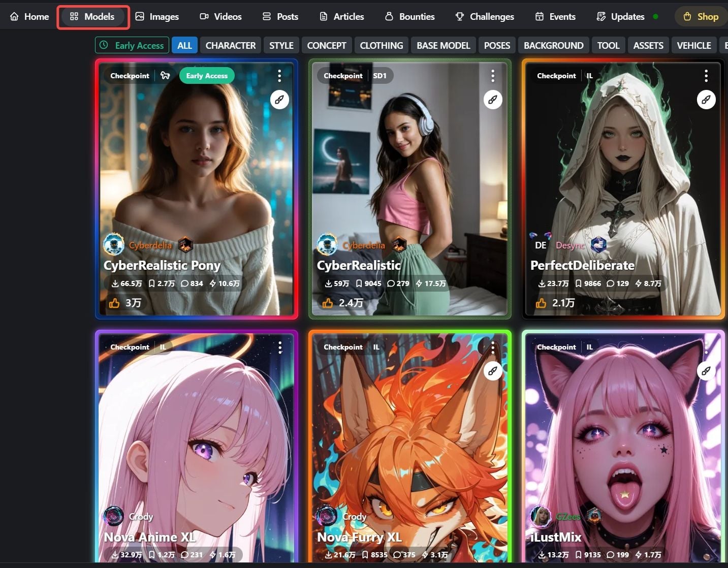Click the comment count 129 on PerfectDeliberate
This screenshot has height=568, width=728.
tap(618, 283)
